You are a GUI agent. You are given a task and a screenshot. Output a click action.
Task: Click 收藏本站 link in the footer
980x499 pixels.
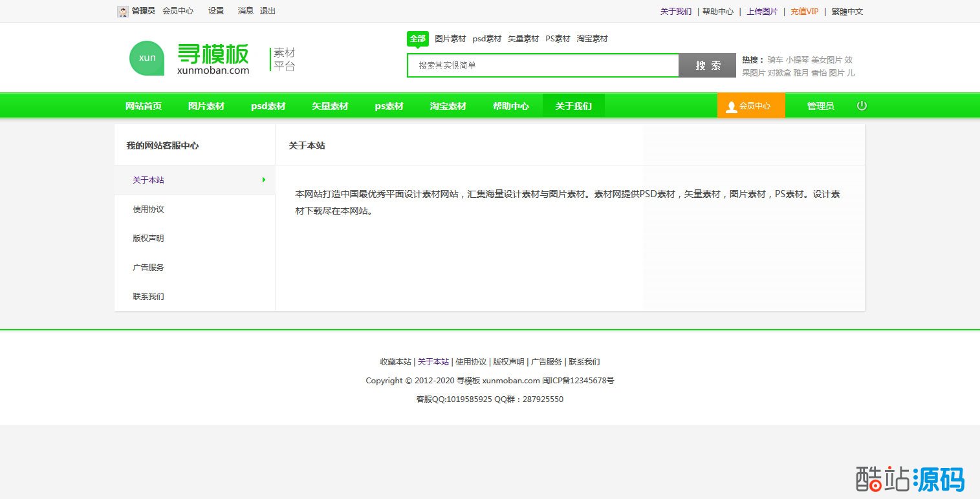coord(395,362)
